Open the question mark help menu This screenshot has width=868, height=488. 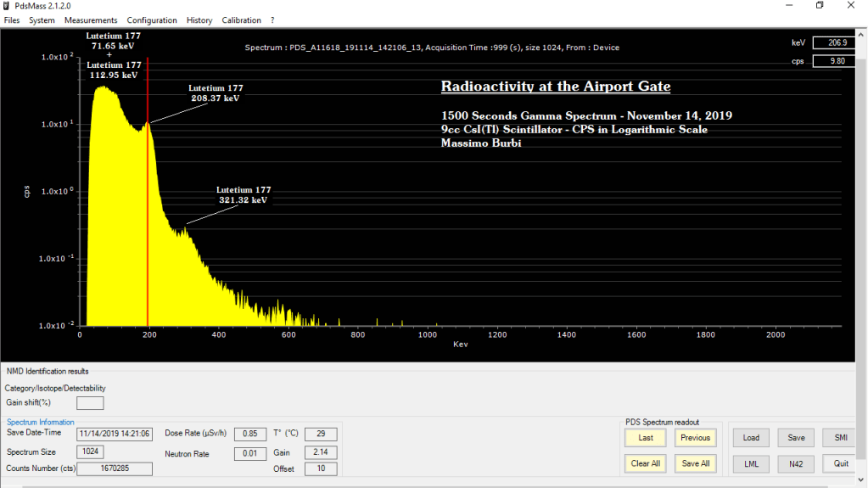coord(272,20)
